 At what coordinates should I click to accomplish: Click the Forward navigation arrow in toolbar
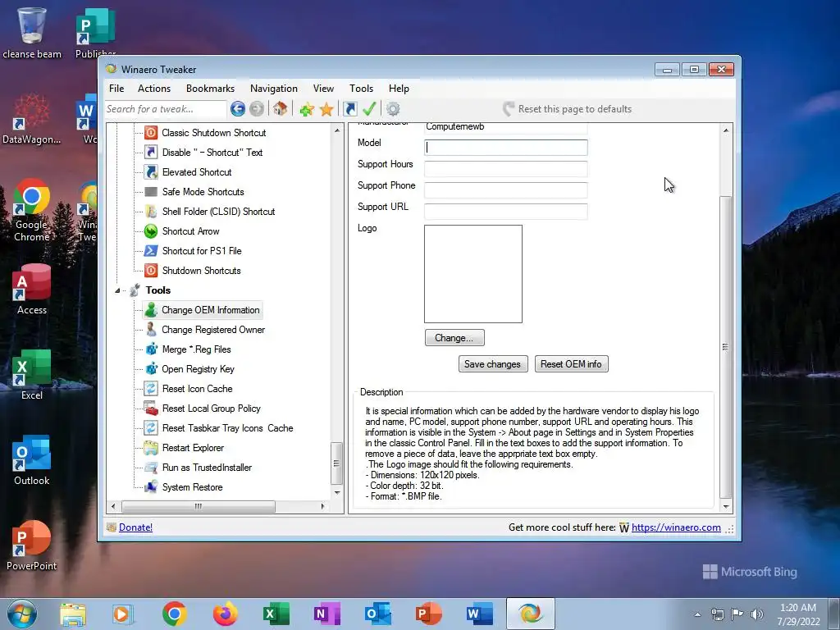[257, 109]
